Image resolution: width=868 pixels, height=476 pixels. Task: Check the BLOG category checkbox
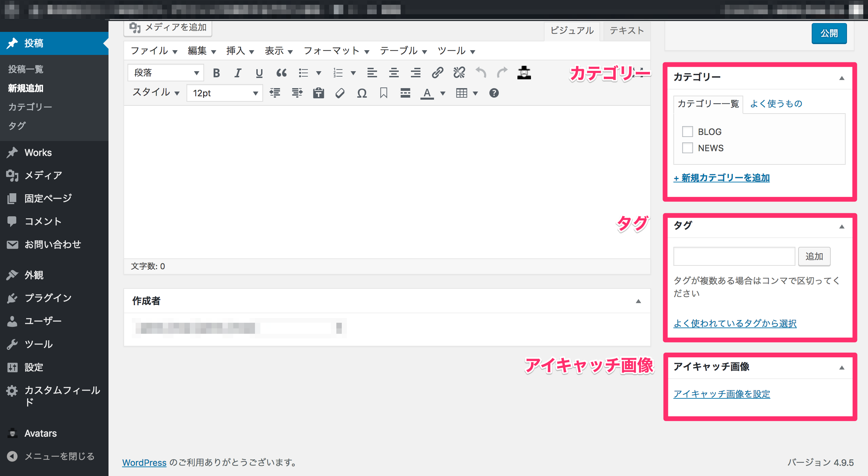click(687, 132)
